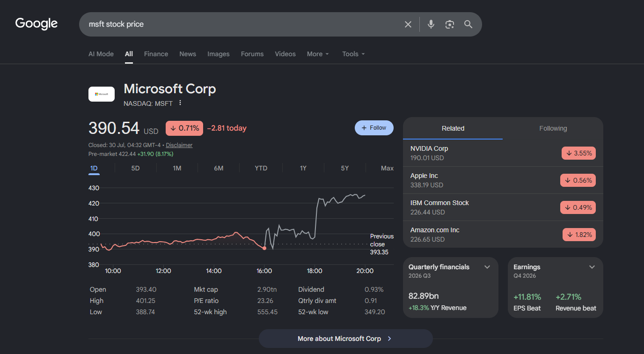This screenshot has height=354, width=644.
Task: Clear the search box with the X icon
Action: 408,24
